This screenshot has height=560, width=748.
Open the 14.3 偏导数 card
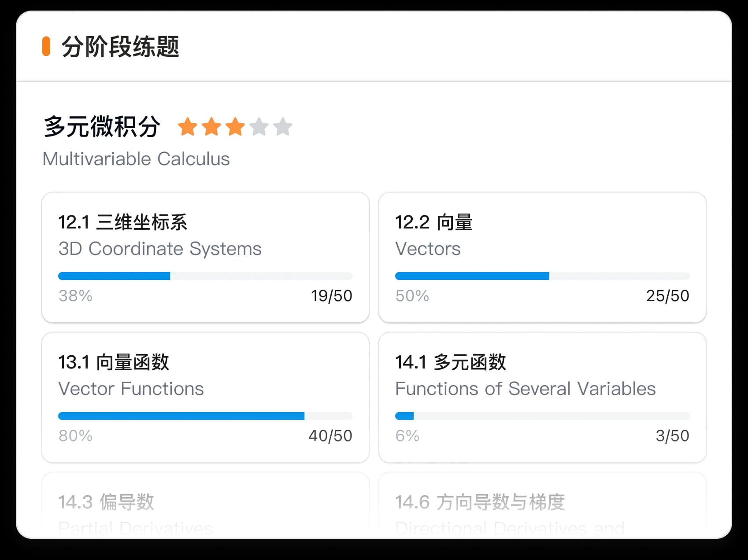pyautogui.click(x=205, y=504)
